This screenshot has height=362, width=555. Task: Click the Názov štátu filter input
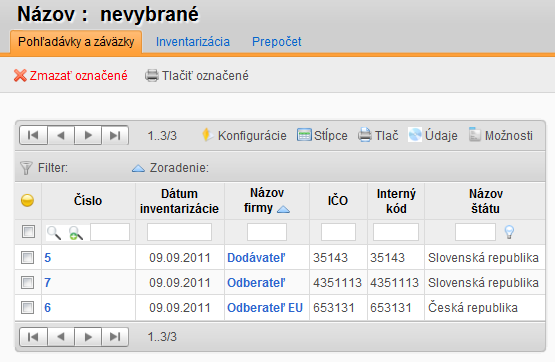475,232
